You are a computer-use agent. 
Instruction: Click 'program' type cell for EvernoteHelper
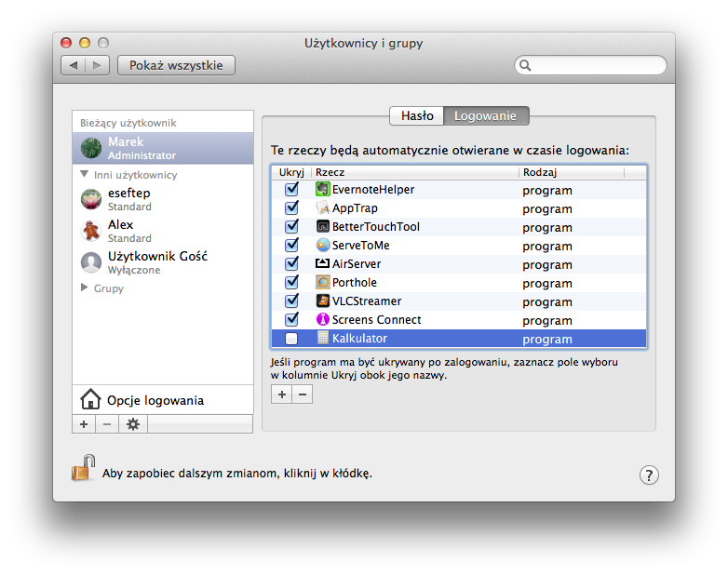pyautogui.click(x=546, y=191)
